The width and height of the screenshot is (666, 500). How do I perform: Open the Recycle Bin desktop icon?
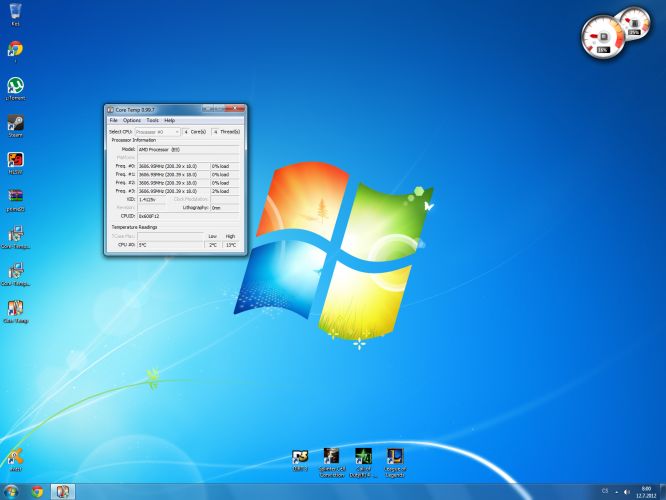coord(15,14)
